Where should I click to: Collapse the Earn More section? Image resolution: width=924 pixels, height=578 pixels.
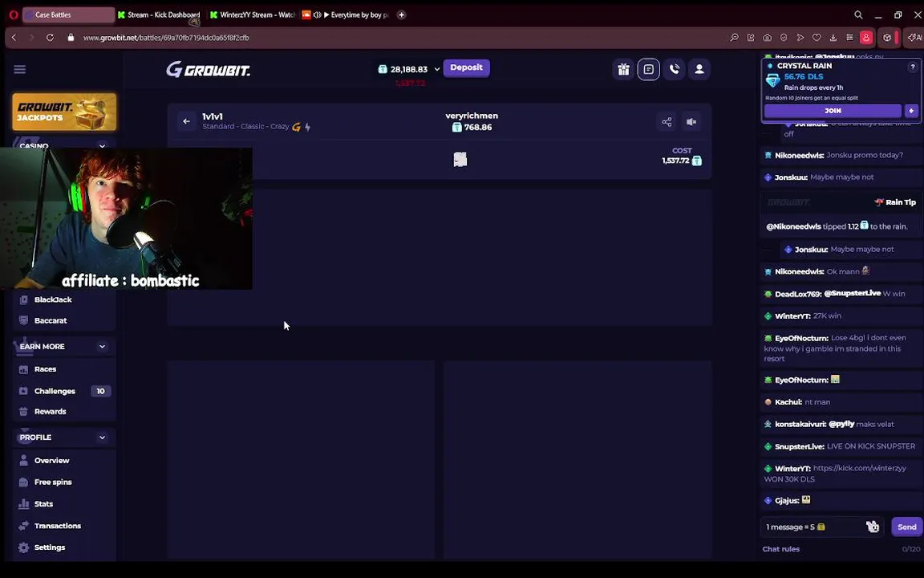tap(102, 346)
